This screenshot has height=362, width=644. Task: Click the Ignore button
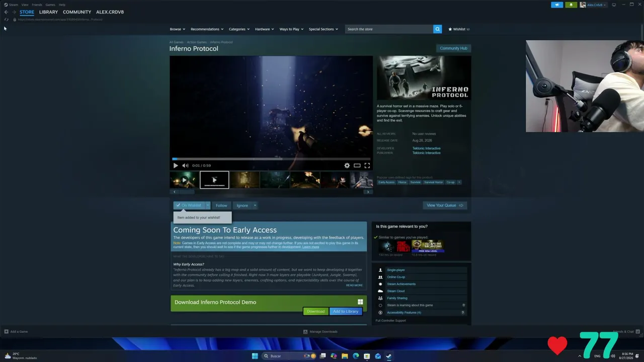(242, 205)
